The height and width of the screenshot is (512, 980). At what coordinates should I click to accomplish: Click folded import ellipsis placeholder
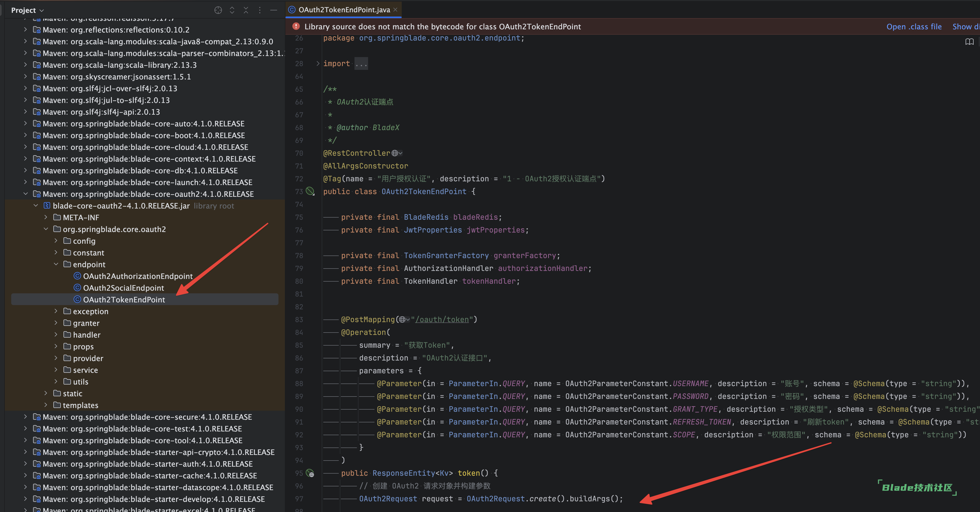361,63
